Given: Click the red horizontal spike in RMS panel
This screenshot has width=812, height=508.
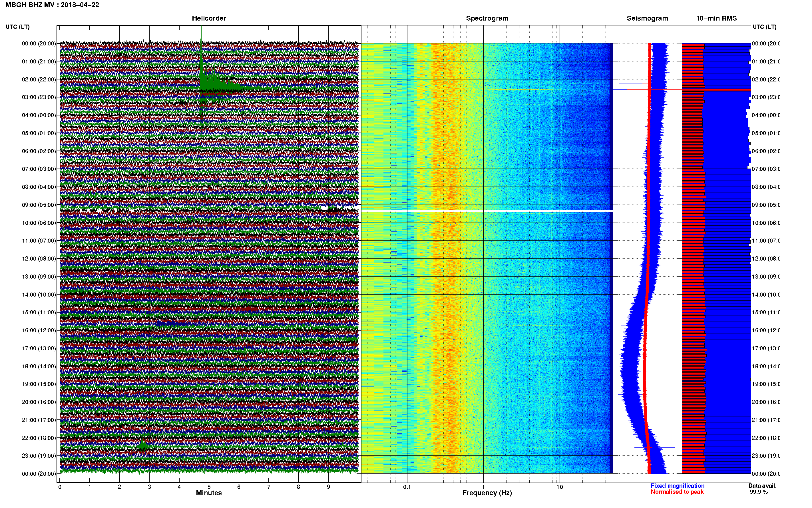Looking at the screenshot, I should (x=716, y=90).
